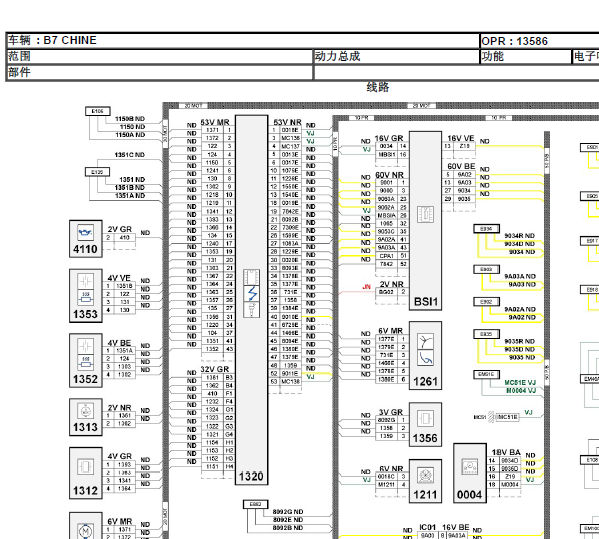The height and width of the screenshot is (539, 599).
Task: Click the '3V GR' connector label
Action: tap(391, 412)
